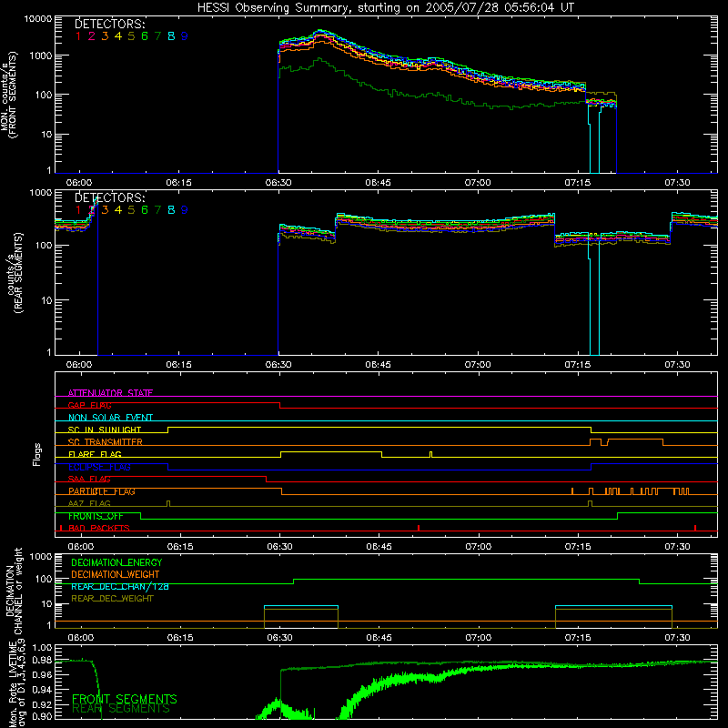Select the GAP_FLAG label
The image size is (728, 728).
pos(89,405)
